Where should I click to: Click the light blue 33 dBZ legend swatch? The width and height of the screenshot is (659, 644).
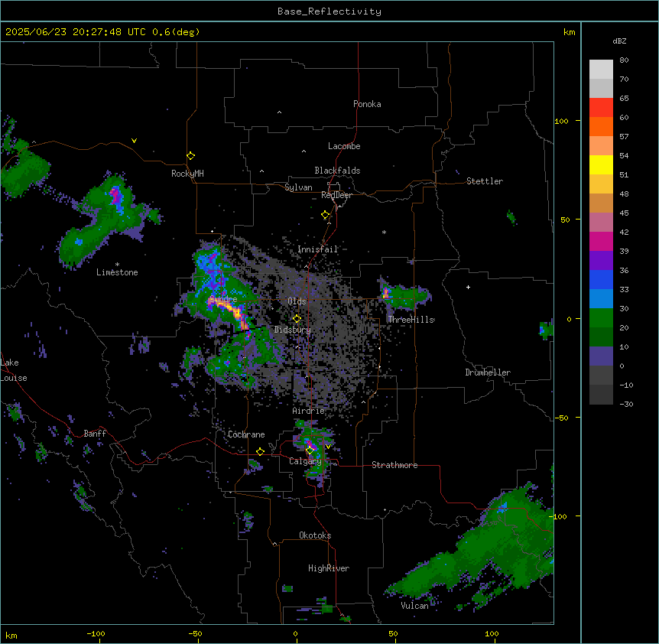click(x=601, y=298)
